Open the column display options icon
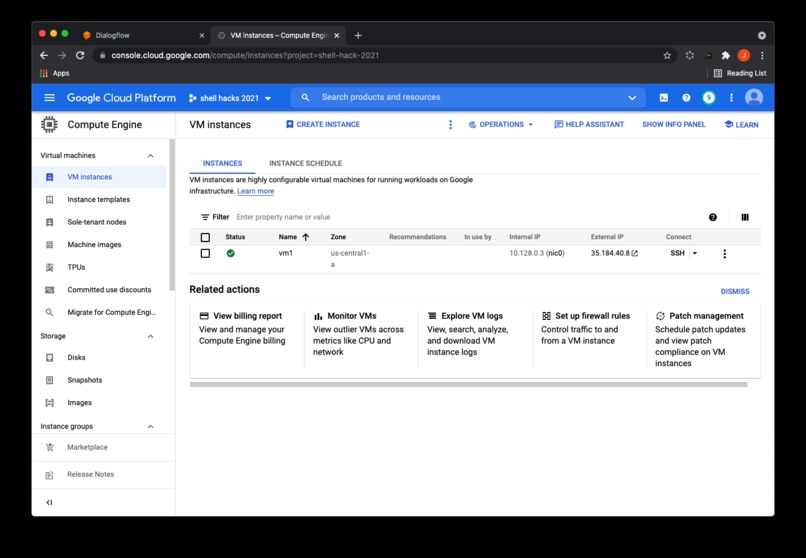 point(745,217)
